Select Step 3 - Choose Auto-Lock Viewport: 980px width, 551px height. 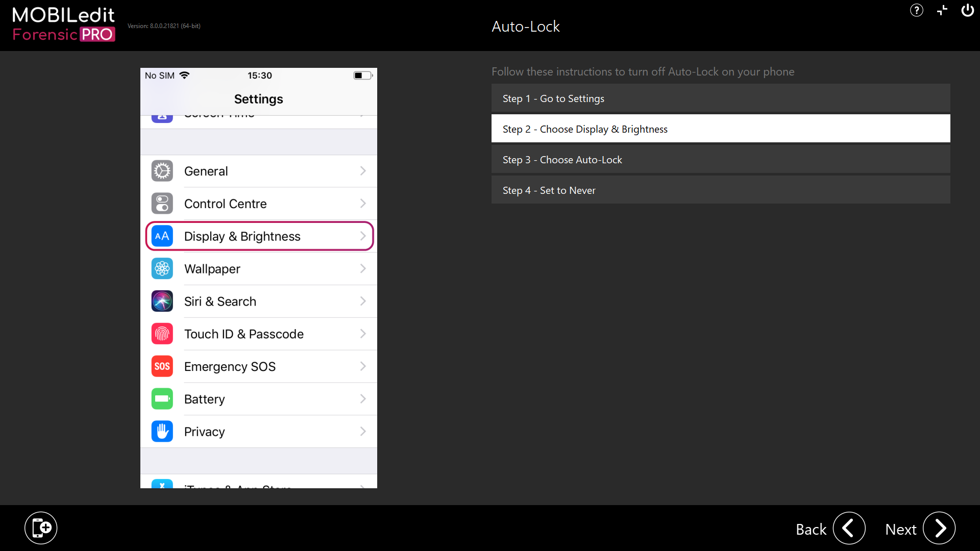click(720, 160)
